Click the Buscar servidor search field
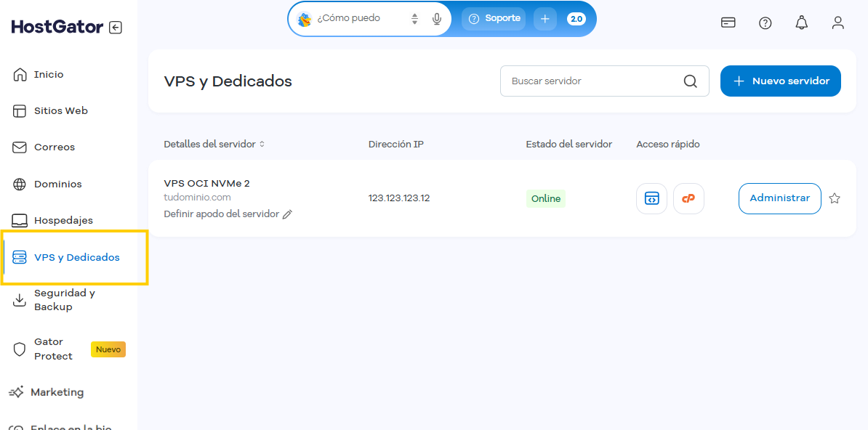868x430 pixels. (x=605, y=81)
